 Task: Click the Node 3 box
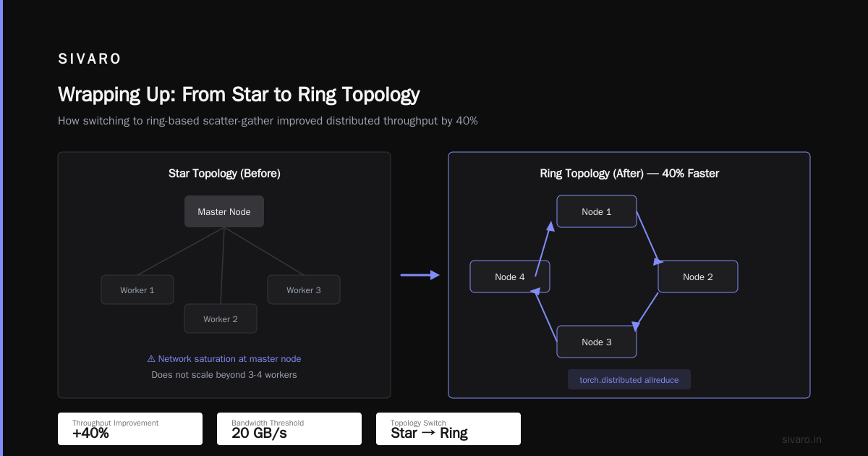tap(597, 342)
